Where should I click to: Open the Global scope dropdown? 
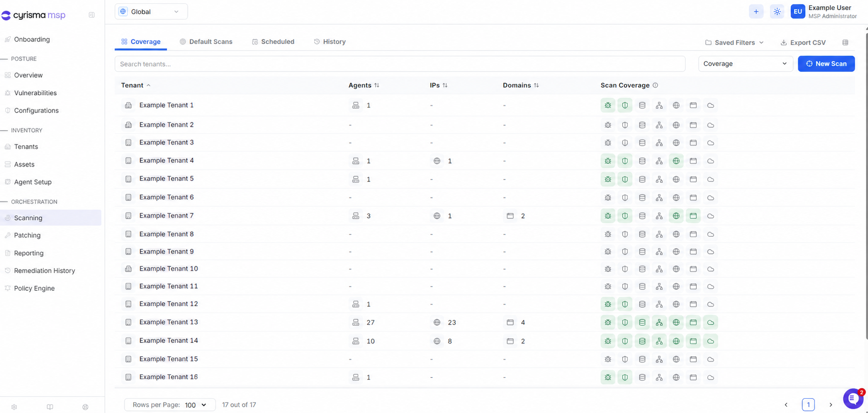(151, 11)
